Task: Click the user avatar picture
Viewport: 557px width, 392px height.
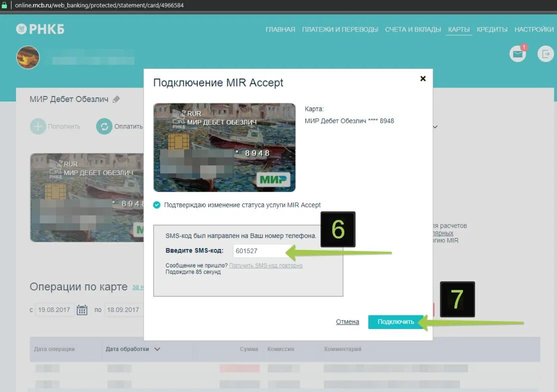Action: (28, 57)
